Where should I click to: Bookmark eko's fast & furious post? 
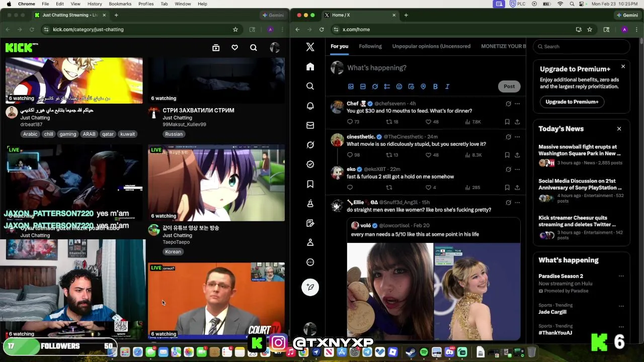pos(507,188)
